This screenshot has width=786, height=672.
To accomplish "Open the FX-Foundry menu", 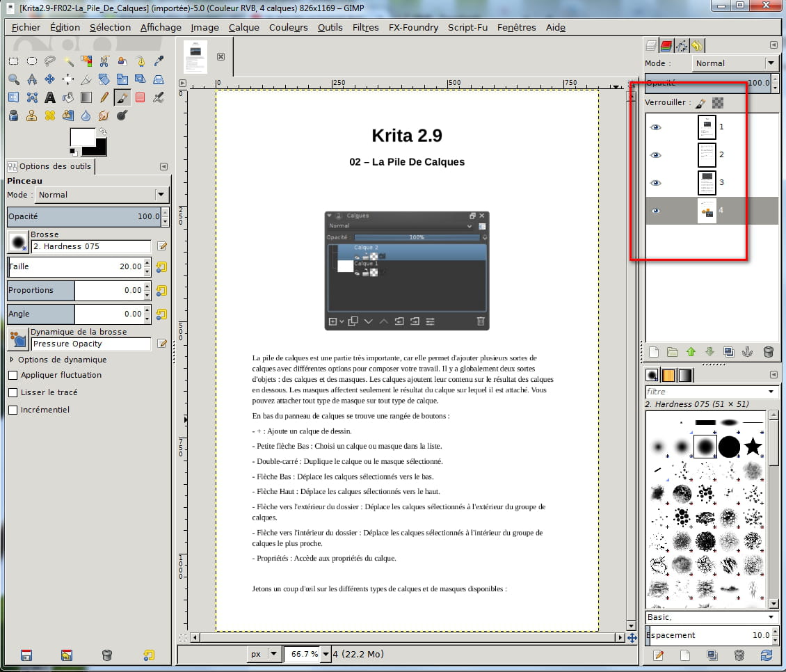I will (x=413, y=28).
